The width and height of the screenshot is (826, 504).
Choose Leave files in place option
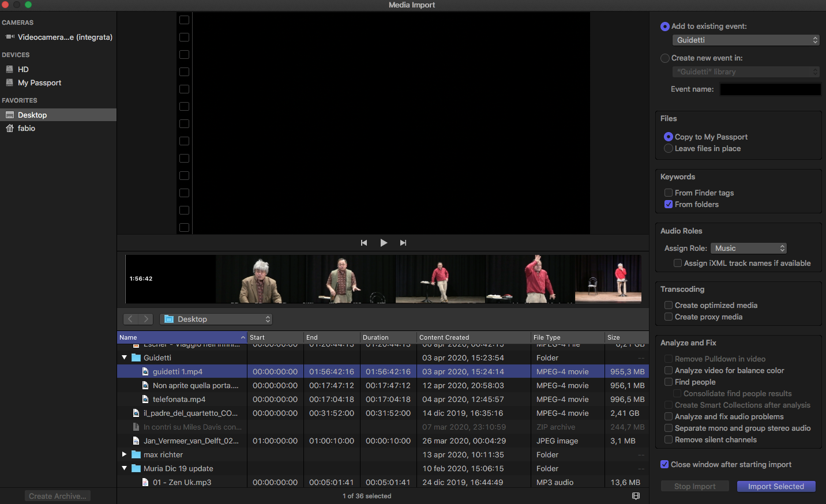[x=669, y=148]
